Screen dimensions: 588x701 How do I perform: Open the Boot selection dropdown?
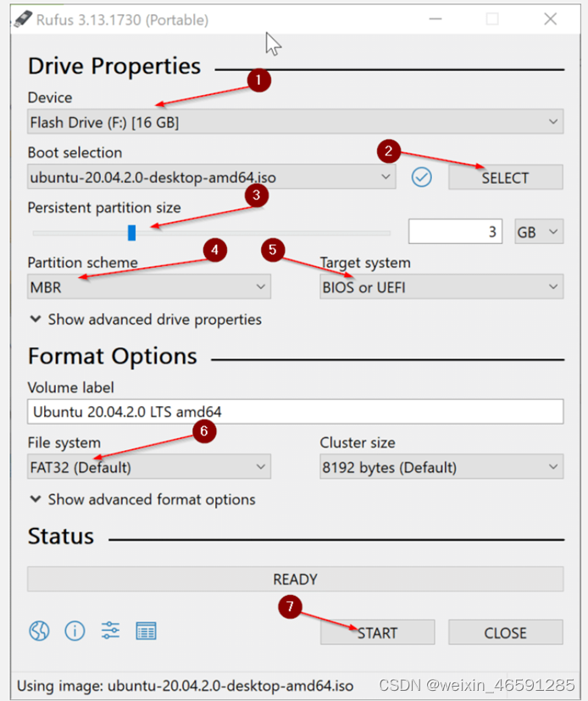coord(212,177)
